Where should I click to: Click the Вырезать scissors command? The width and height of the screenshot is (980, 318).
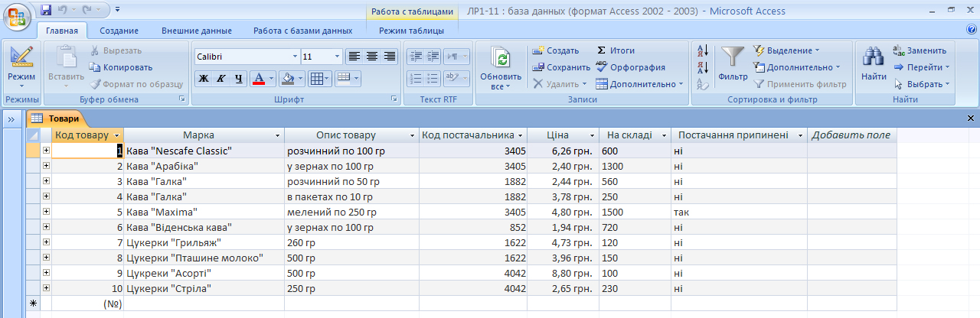116,50
